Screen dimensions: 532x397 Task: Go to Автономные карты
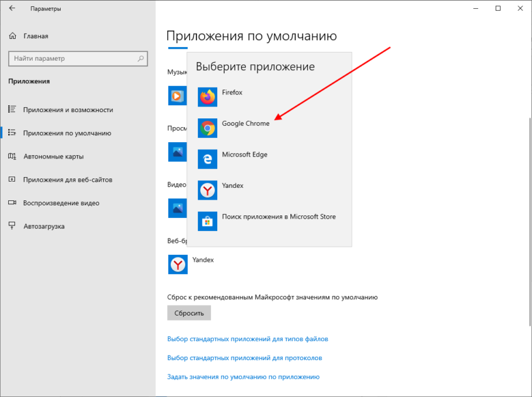point(53,157)
